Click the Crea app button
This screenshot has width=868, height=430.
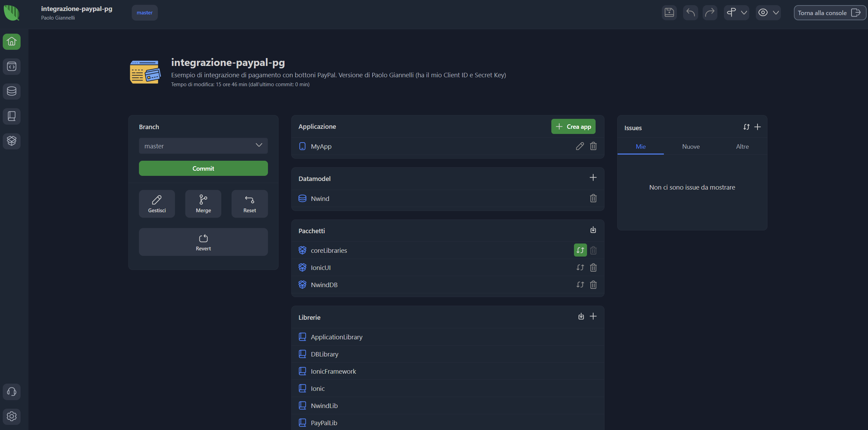click(573, 127)
